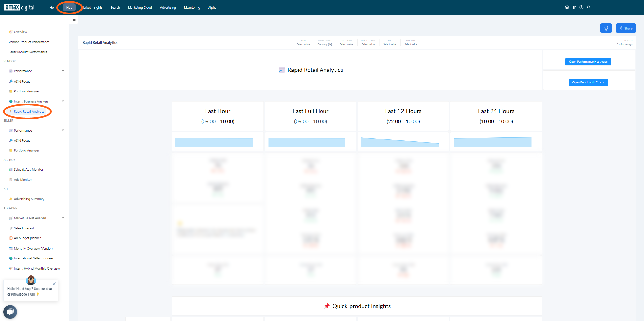Open the live chat bubble icon
The image size is (644, 321).
[10, 312]
